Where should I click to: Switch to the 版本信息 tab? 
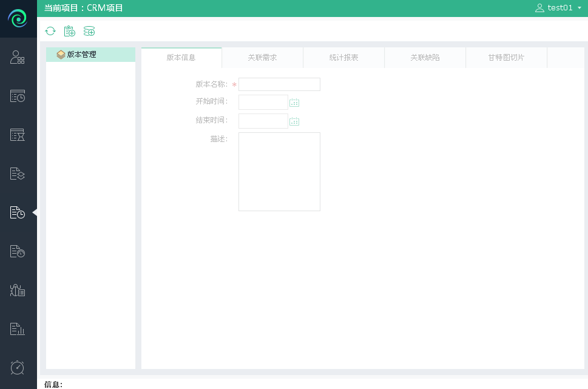[181, 58]
